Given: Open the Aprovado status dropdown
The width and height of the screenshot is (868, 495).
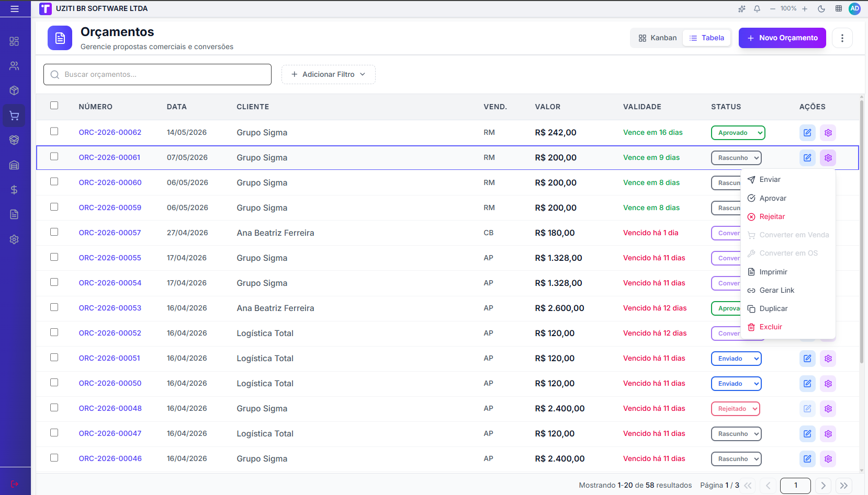Looking at the screenshot, I should coord(738,133).
